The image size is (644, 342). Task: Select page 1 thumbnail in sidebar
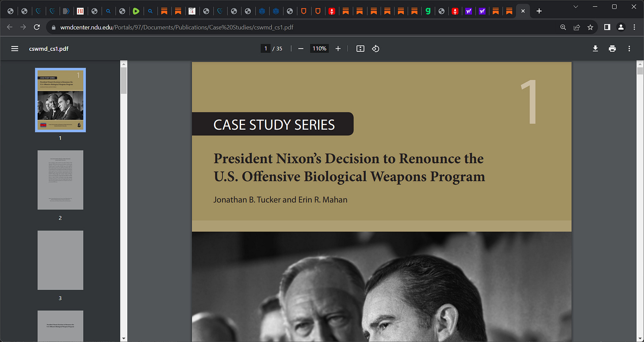tap(61, 100)
